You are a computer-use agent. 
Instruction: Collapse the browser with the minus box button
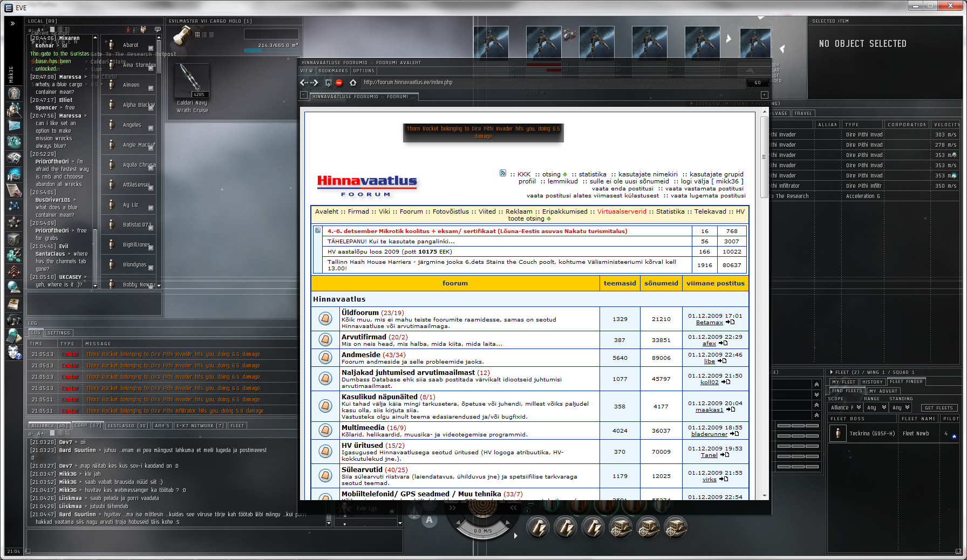point(304,95)
